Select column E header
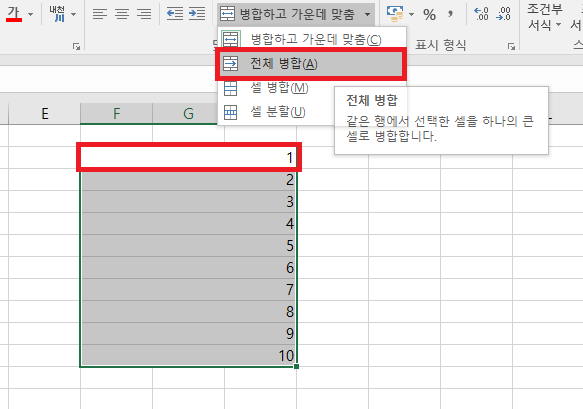 44,114
